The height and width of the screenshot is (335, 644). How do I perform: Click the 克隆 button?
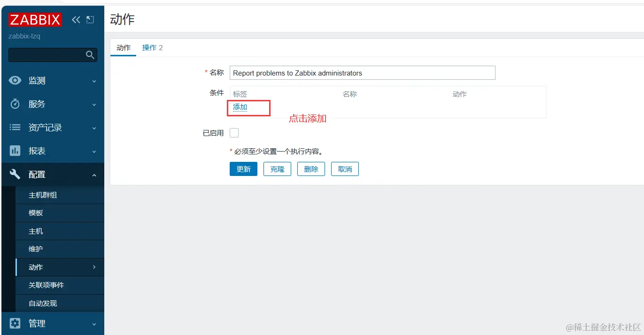click(x=277, y=169)
